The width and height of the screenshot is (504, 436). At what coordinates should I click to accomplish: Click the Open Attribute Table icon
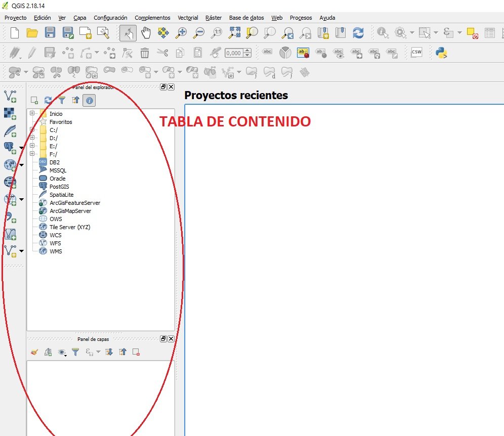489,33
